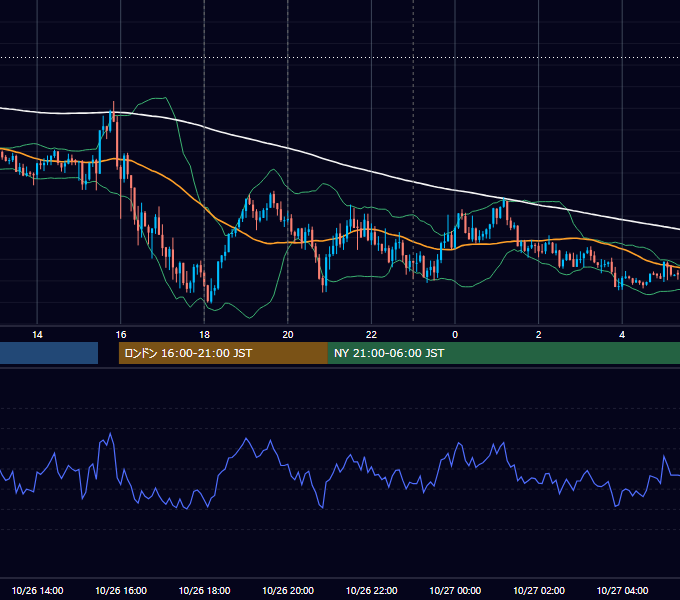This screenshot has height=600, width=680.
Task: Click hour label 22 on price chart axis
Action: [x=371, y=335]
